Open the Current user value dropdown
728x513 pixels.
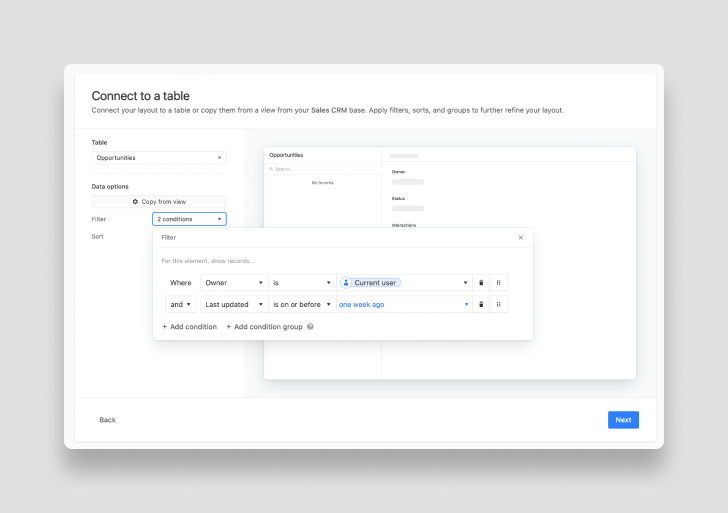[404, 283]
